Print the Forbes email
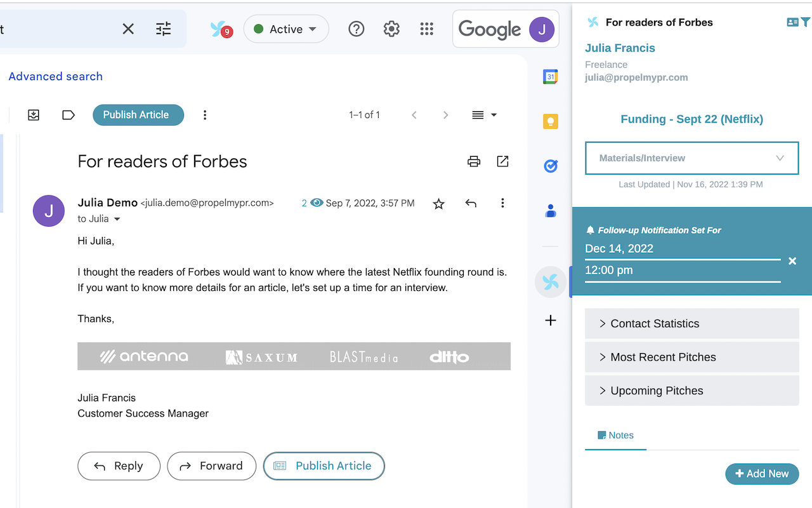The image size is (812, 508). (474, 161)
